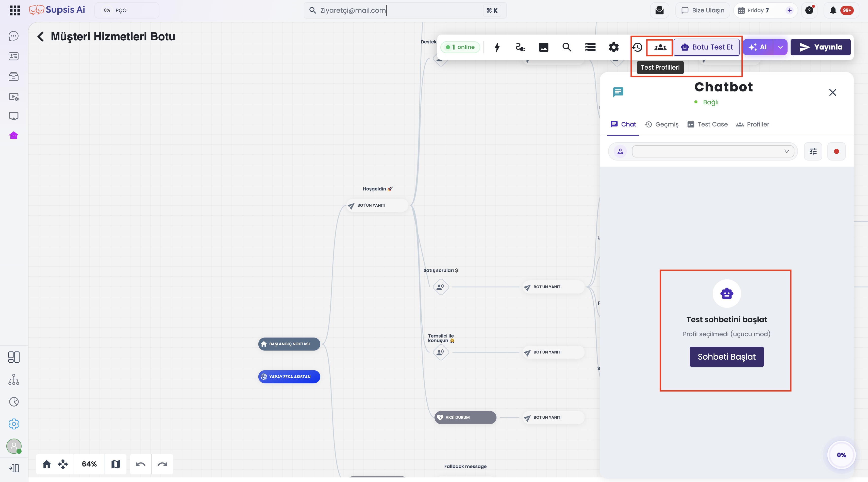Viewport: 868px width, 482px height.
Task: Open the bot settings gear icon
Action: tap(614, 47)
